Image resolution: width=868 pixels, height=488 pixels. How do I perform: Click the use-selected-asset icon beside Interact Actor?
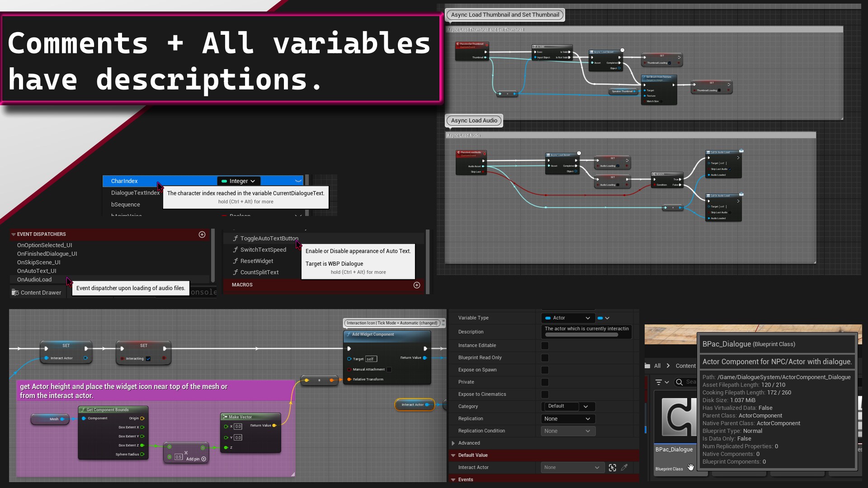613,467
